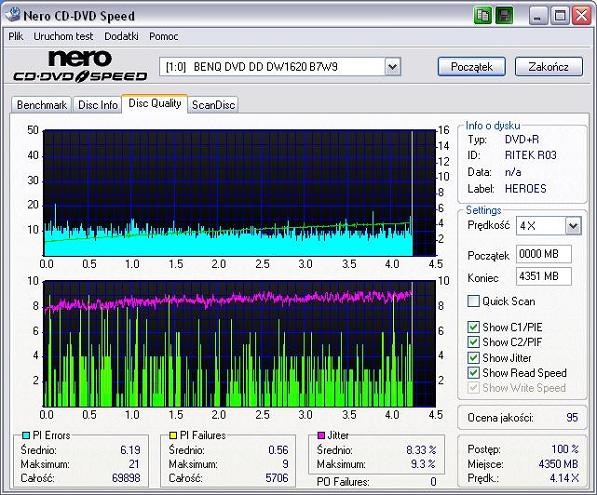Expand the Prędkość 4X speed dropdown
597x495 pixels.
pyautogui.click(x=573, y=226)
